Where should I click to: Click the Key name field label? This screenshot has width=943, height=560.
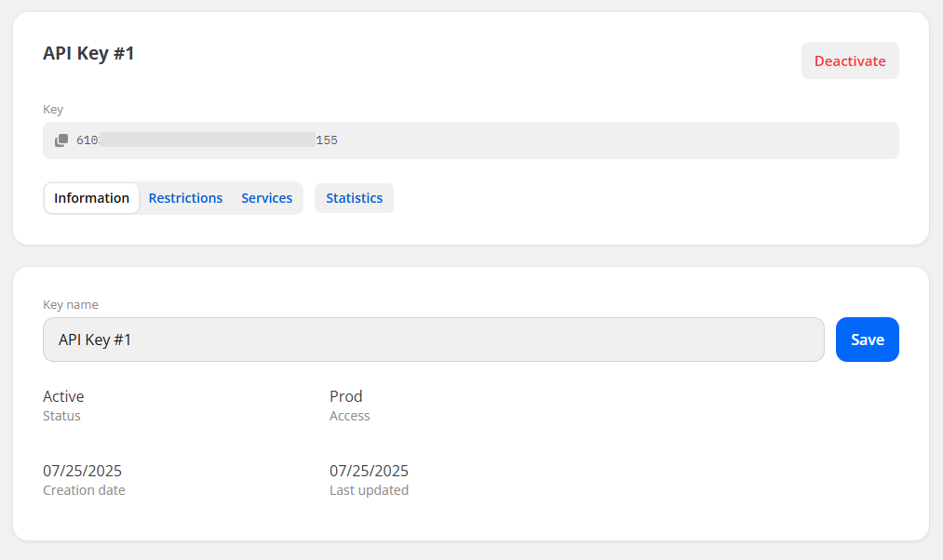coord(71,305)
